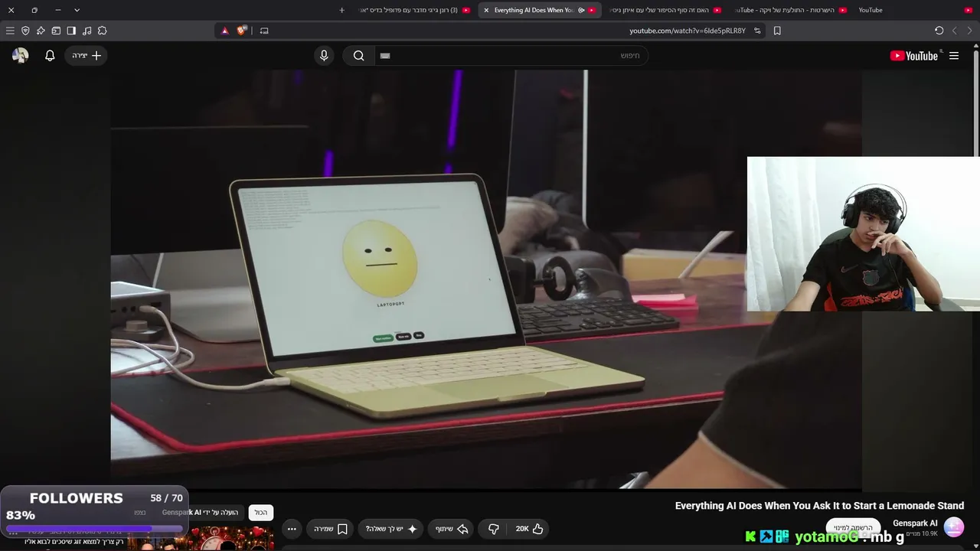Open the Brave VPN shield icon
Image resolution: width=980 pixels, height=551 pixels.
tap(25, 31)
